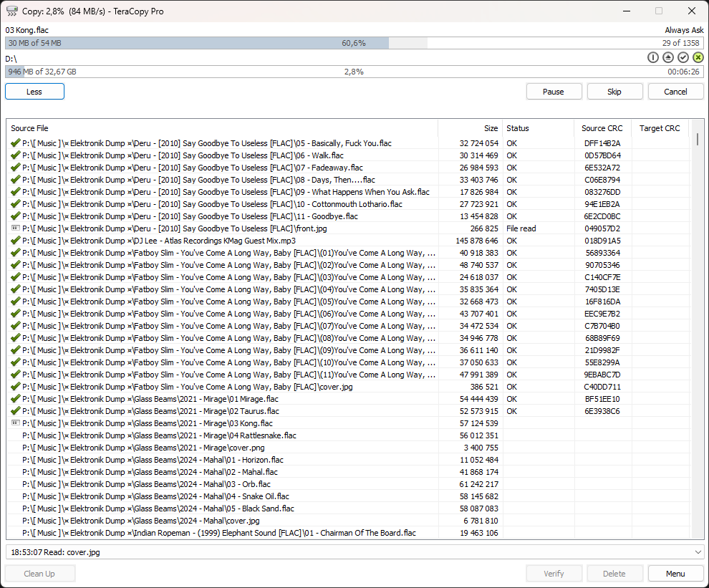
Task: Click green check icon on '06 - Walk.flac' row
Action: pyautogui.click(x=15, y=155)
